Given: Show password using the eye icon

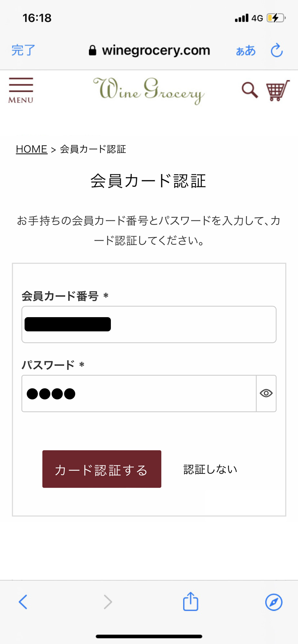Looking at the screenshot, I should (266, 393).
